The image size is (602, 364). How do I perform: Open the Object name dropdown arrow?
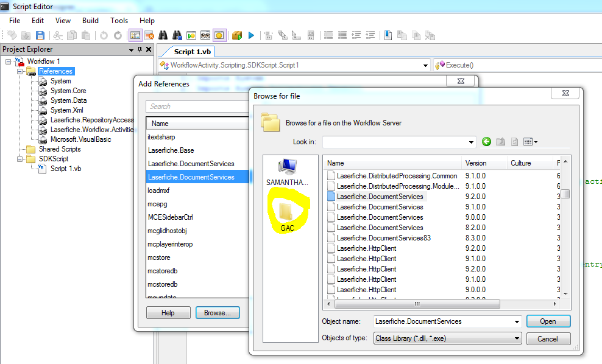tap(517, 321)
